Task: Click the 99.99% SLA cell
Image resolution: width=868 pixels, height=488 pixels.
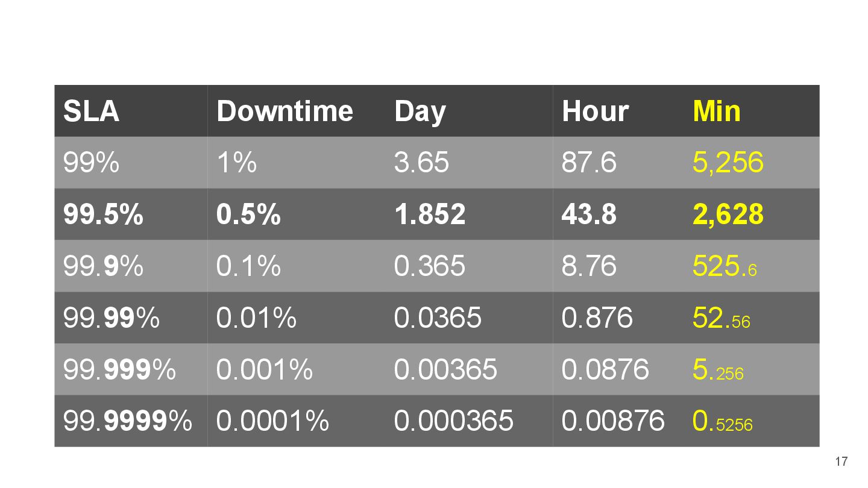Action: click(x=111, y=318)
